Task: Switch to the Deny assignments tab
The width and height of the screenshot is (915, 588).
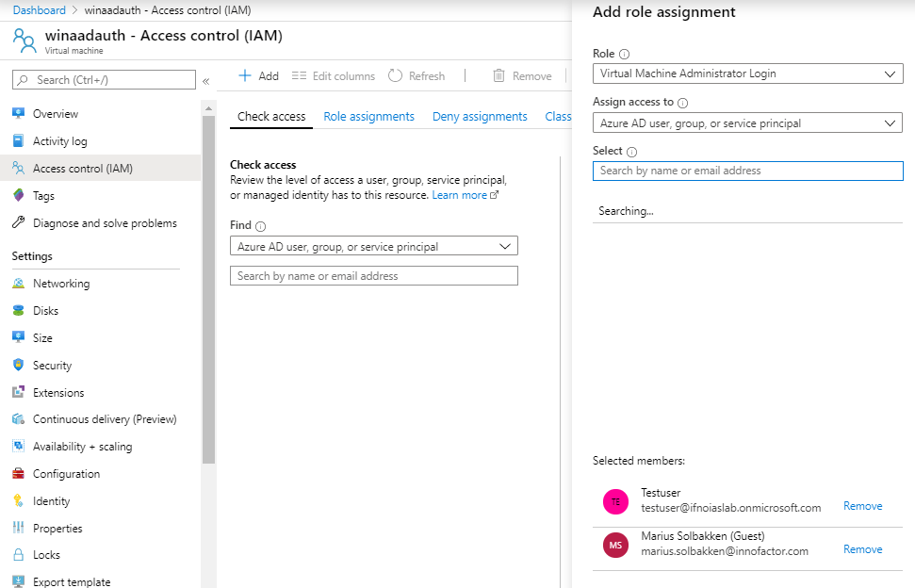Action: 480,117
